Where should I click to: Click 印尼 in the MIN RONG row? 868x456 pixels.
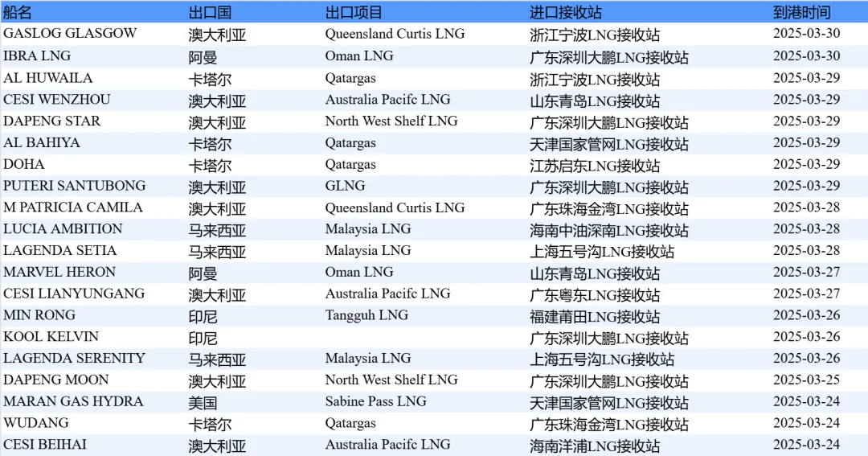click(x=203, y=316)
